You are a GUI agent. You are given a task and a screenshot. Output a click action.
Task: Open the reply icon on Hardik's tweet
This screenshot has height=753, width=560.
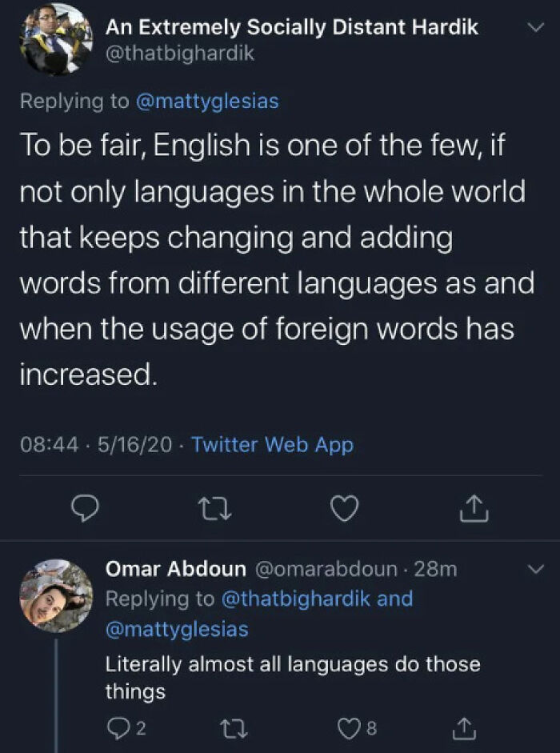pos(86,507)
